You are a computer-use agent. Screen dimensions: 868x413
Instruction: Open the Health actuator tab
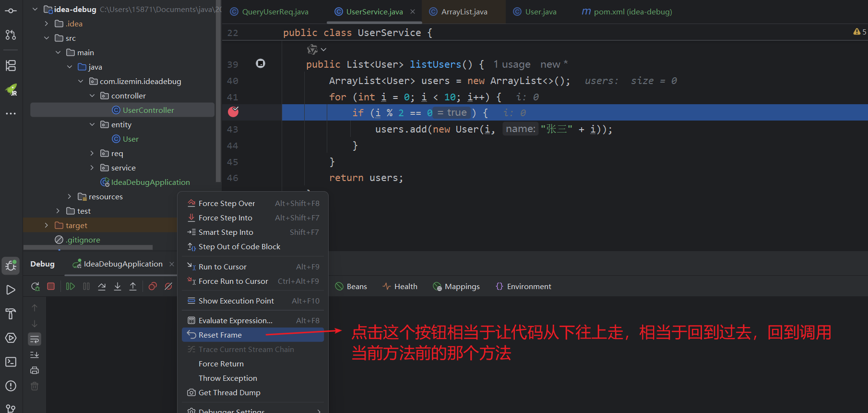[400, 286]
